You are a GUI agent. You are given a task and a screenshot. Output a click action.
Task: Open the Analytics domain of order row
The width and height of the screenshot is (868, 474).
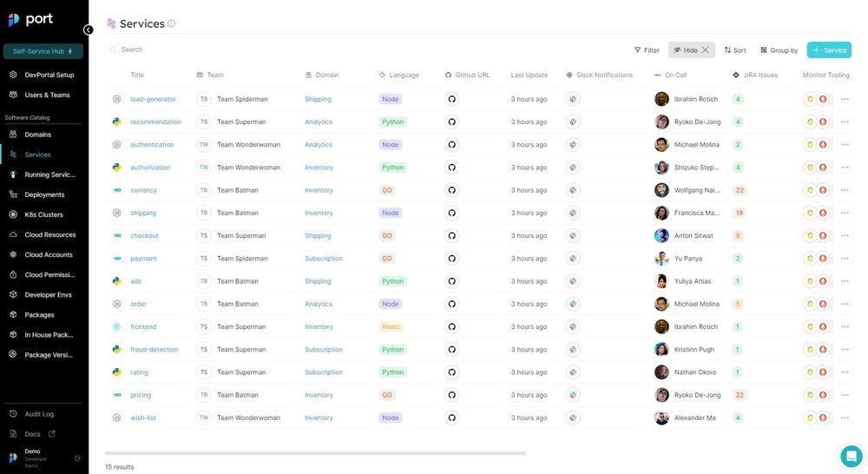pos(319,304)
